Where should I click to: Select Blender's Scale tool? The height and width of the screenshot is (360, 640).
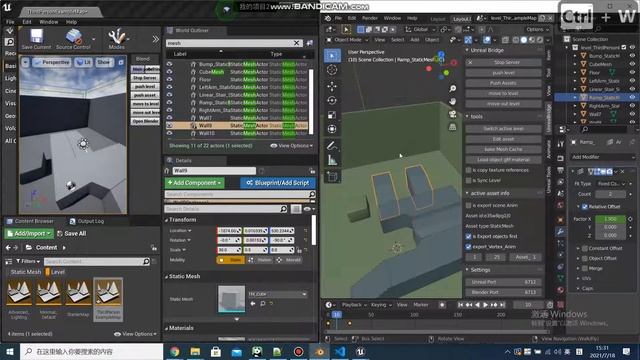332,115
